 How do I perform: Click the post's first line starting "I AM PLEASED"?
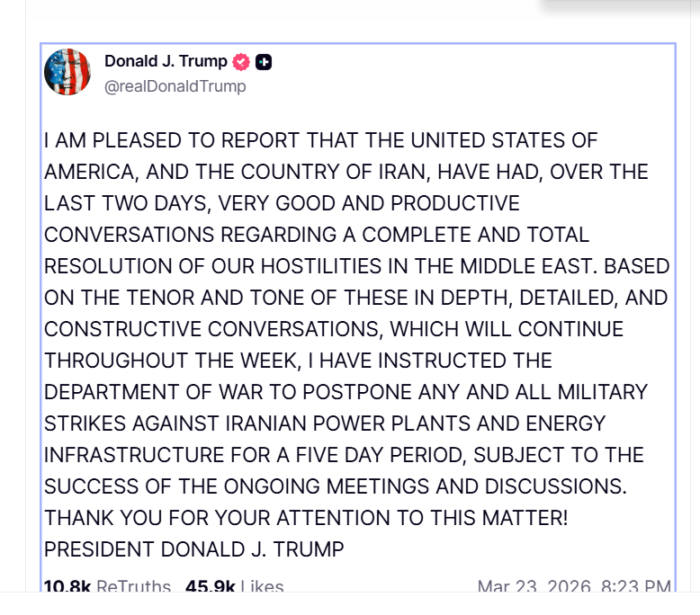point(321,140)
